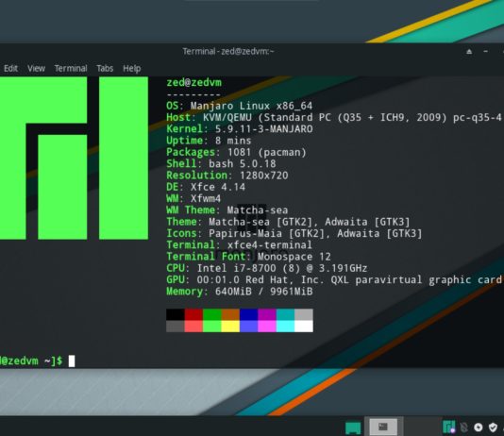This screenshot has height=436, width=504.
Task: Click the black color block
Action: tap(176, 314)
